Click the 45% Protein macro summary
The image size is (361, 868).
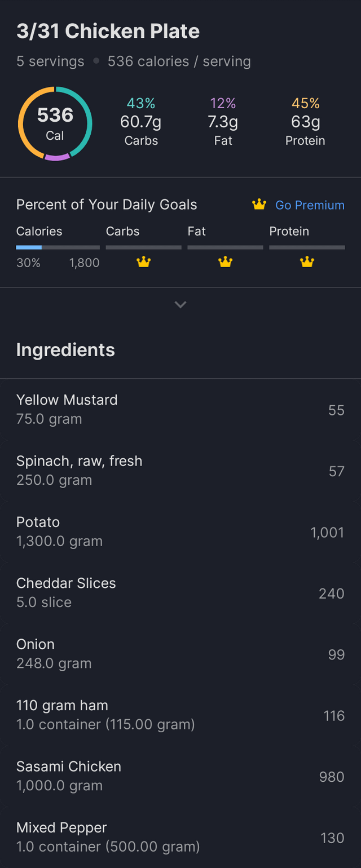pyautogui.click(x=305, y=122)
